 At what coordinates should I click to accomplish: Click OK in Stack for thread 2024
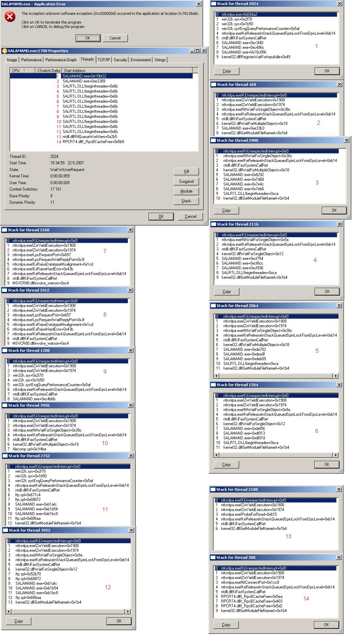(327, 71)
